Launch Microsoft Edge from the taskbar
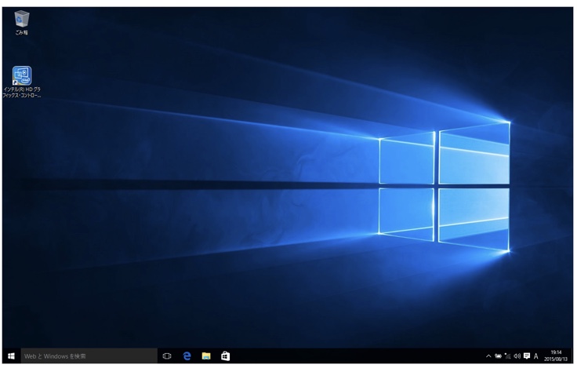The width and height of the screenshot is (588, 372). point(187,356)
